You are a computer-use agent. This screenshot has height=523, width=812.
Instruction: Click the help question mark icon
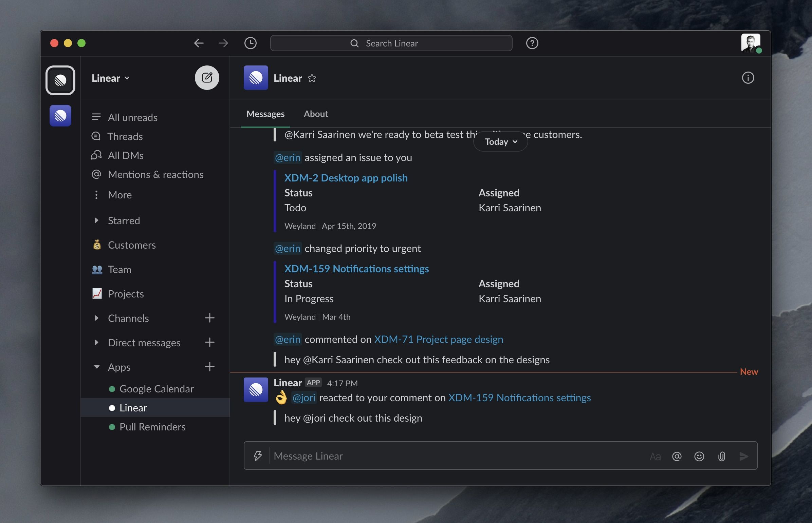click(532, 43)
